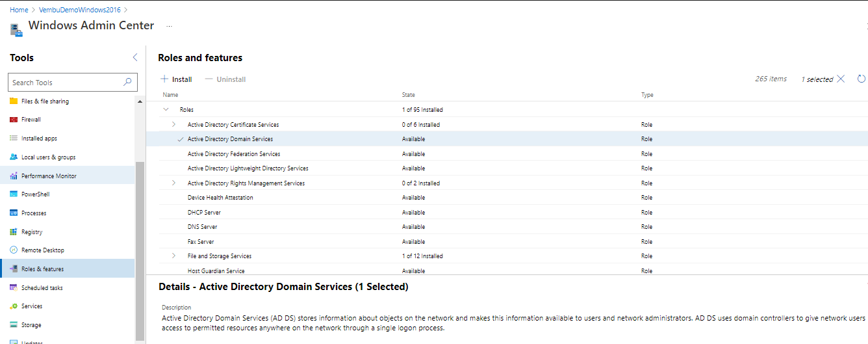868x344 pixels.
Task: Open the Registry tool
Action: point(32,232)
